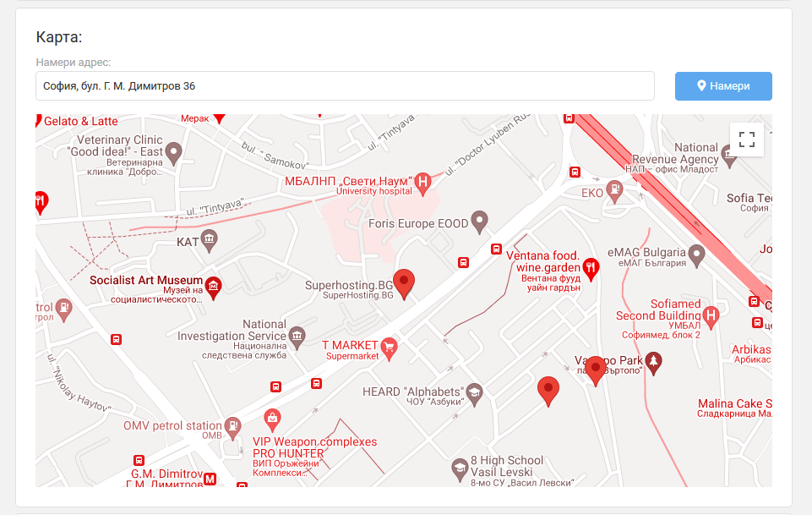Click the Намери search button
This screenshot has width=812, height=515.
pyautogui.click(x=723, y=86)
